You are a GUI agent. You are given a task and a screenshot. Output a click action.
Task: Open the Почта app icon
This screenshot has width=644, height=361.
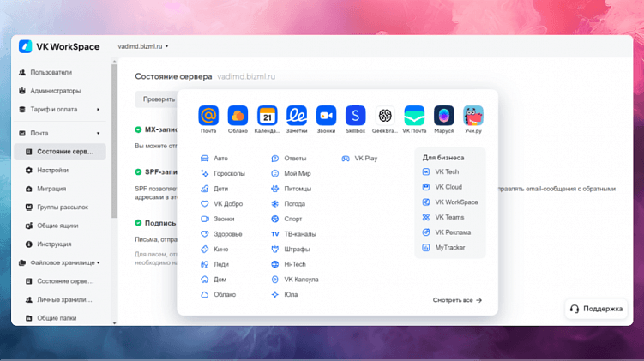point(208,116)
